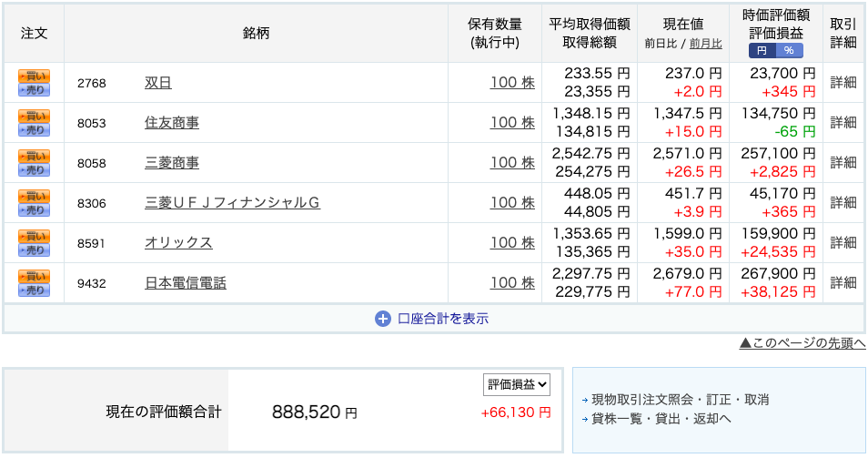868x458 pixels.
Task: Click the -65 円 loss value
Action: [x=795, y=132]
